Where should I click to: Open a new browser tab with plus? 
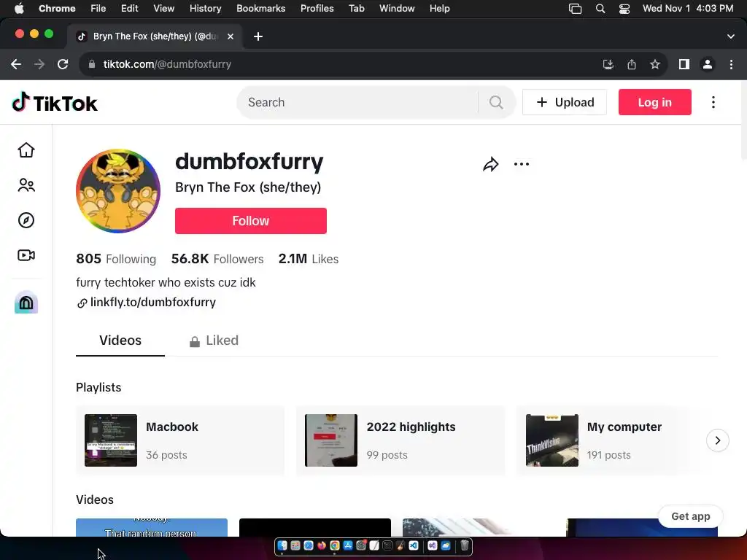click(x=258, y=36)
